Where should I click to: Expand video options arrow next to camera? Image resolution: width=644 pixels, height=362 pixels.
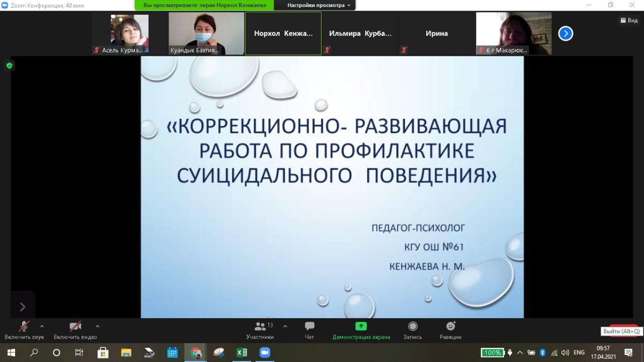pos(97,326)
